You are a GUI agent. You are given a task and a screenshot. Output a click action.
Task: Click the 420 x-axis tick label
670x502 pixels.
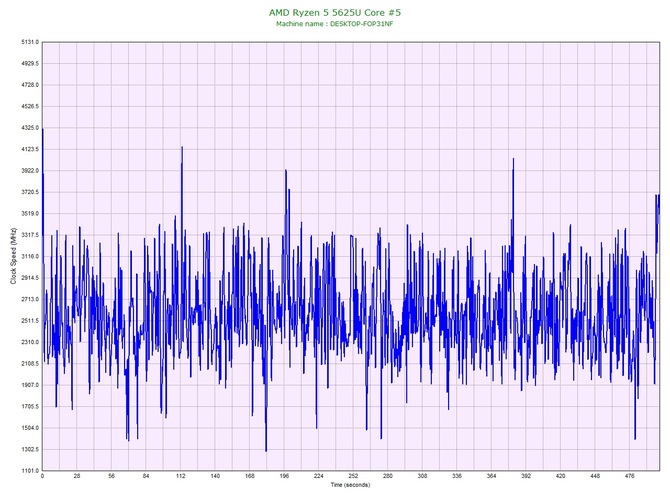[x=561, y=476]
